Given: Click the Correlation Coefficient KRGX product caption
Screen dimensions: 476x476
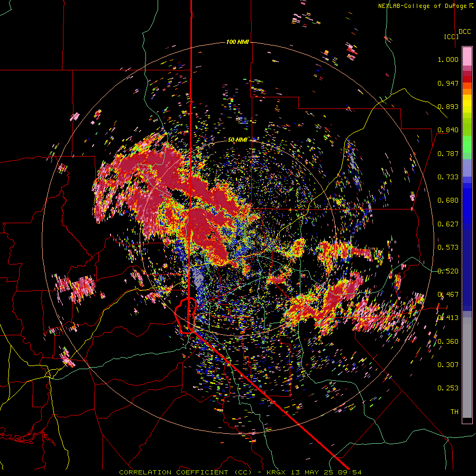Looking at the screenshot, I should click(x=241, y=472).
